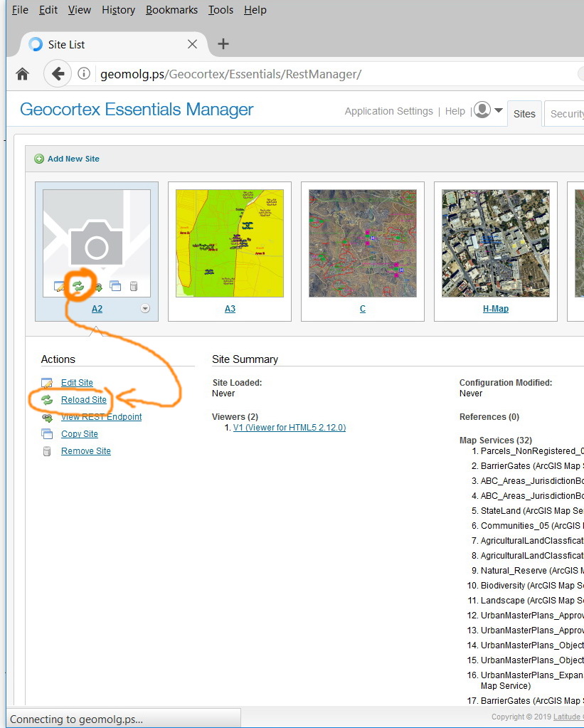
Task: Open the user account menu avatar
Action: tap(482, 110)
